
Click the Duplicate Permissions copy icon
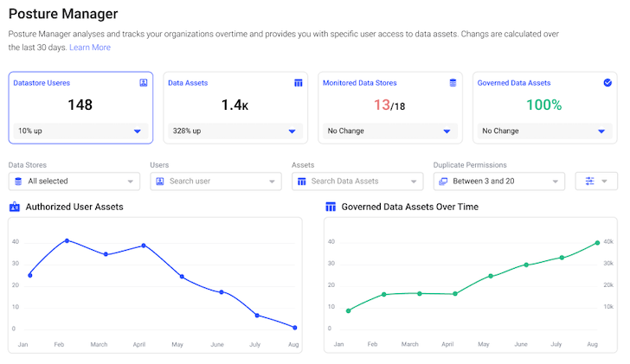[443, 182]
